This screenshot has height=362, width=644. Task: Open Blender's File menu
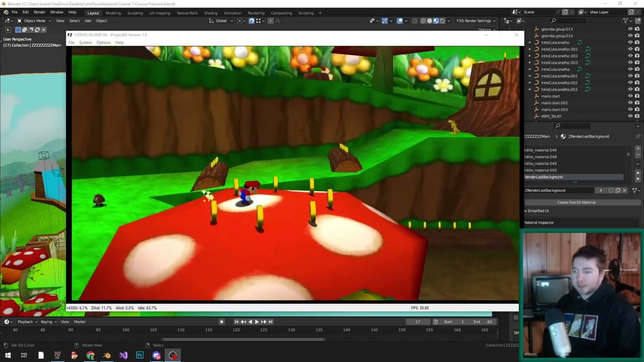(15, 12)
